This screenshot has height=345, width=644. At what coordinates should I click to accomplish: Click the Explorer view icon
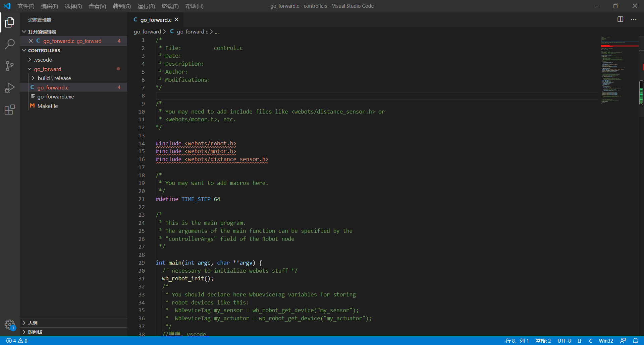[x=10, y=22]
